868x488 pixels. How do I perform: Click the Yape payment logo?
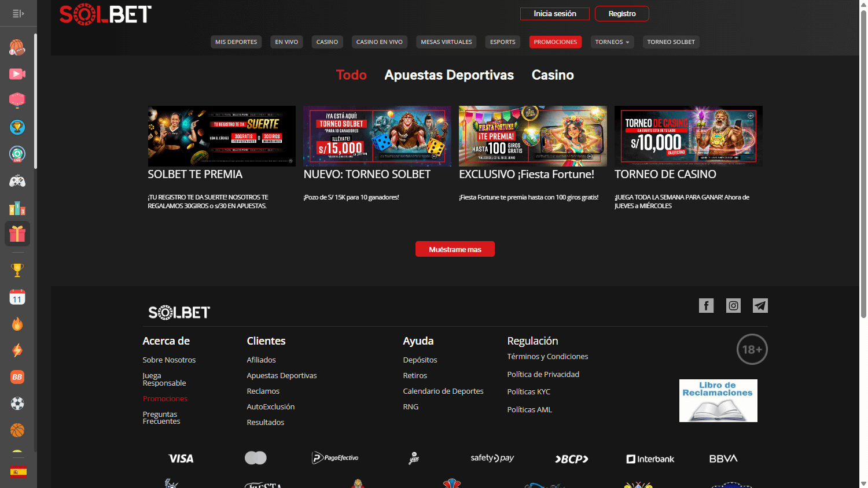[414, 459]
